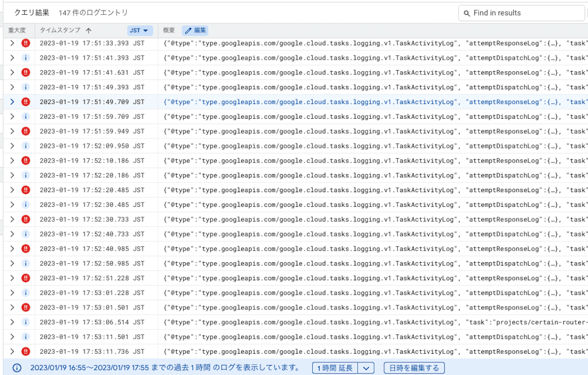
Task: Click the 概要 column header label
Action: [x=169, y=31]
